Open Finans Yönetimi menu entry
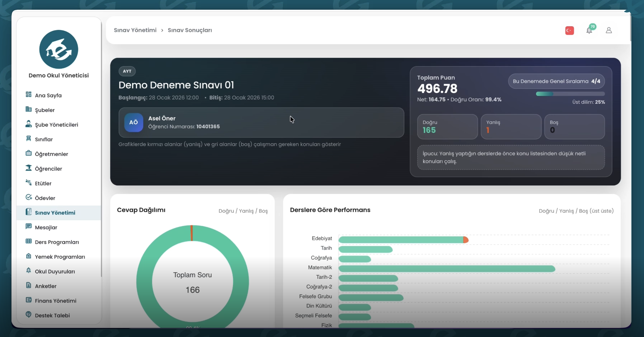This screenshot has width=644, height=337. (55, 301)
